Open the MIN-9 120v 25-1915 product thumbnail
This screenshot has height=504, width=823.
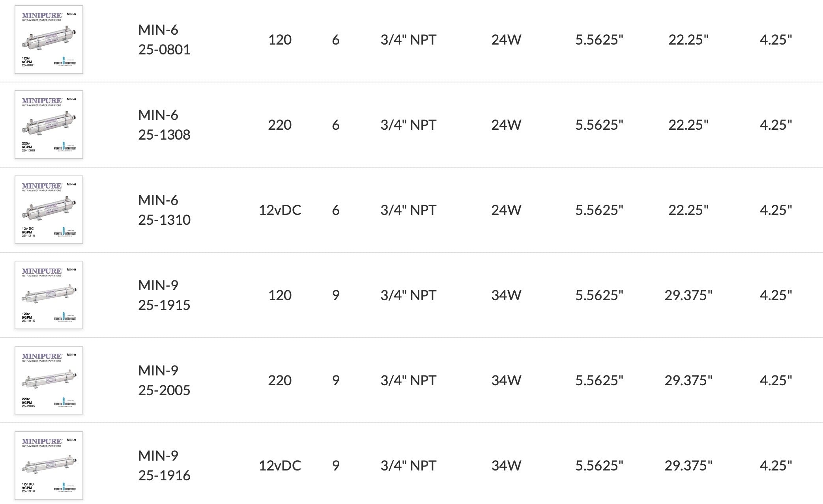(x=49, y=295)
